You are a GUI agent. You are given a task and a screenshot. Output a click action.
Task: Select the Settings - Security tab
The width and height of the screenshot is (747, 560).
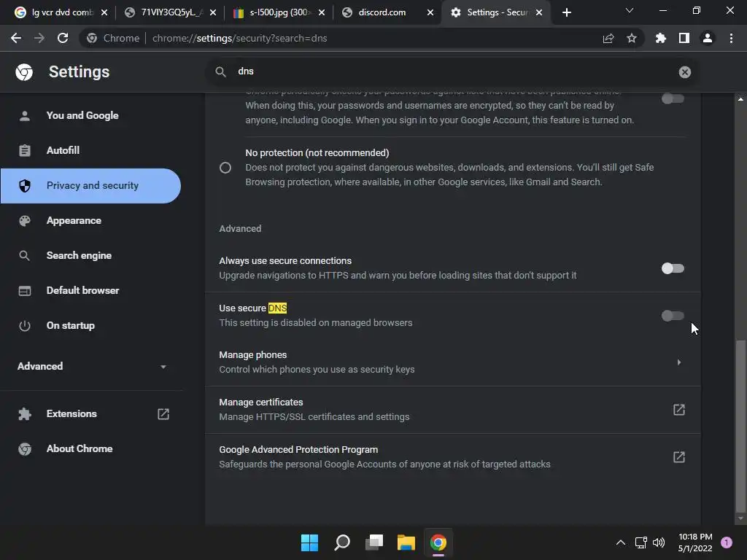point(495,13)
